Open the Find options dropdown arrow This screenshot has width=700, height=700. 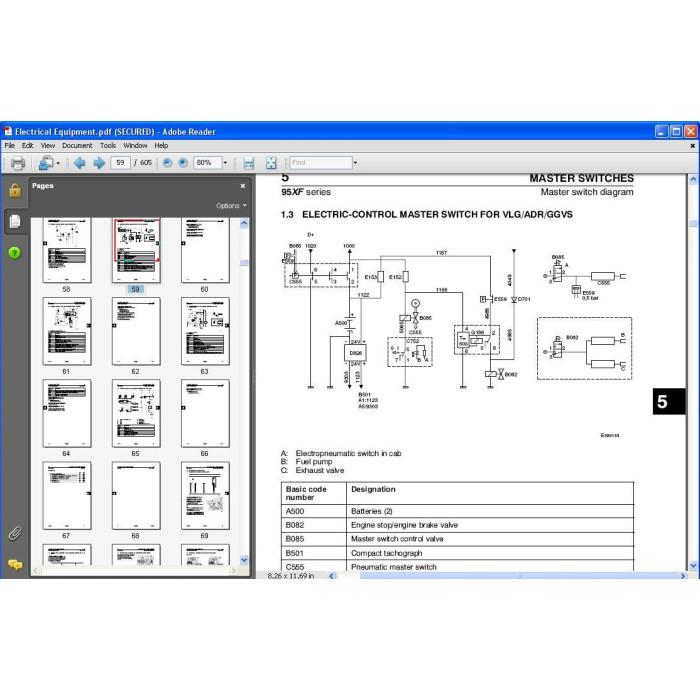pos(355,163)
